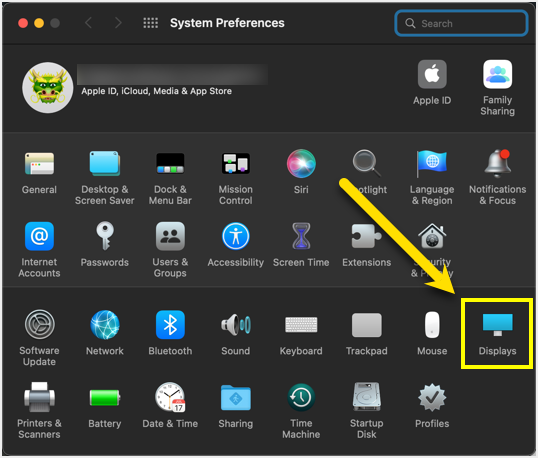Screen dimensions: 538x458
Task: Close the System Preferences window
Action: tap(23, 23)
